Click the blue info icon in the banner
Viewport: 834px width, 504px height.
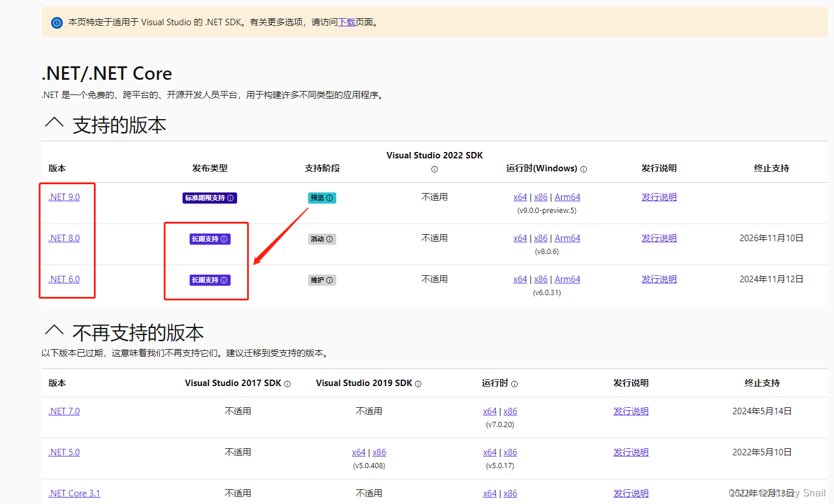tap(57, 23)
